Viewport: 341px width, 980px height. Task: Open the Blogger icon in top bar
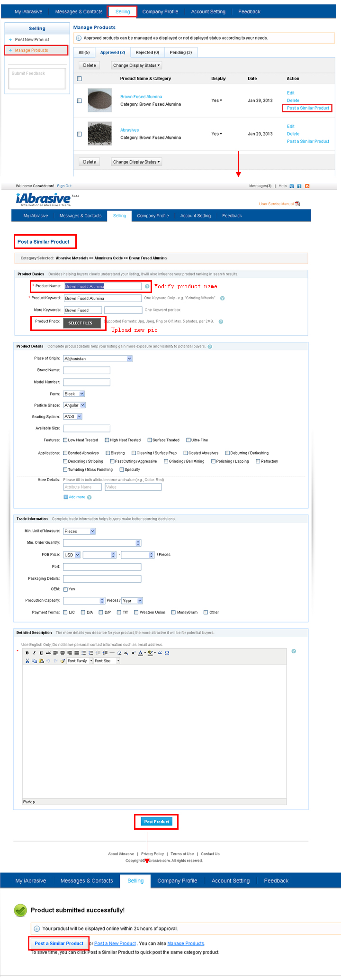(x=307, y=186)
